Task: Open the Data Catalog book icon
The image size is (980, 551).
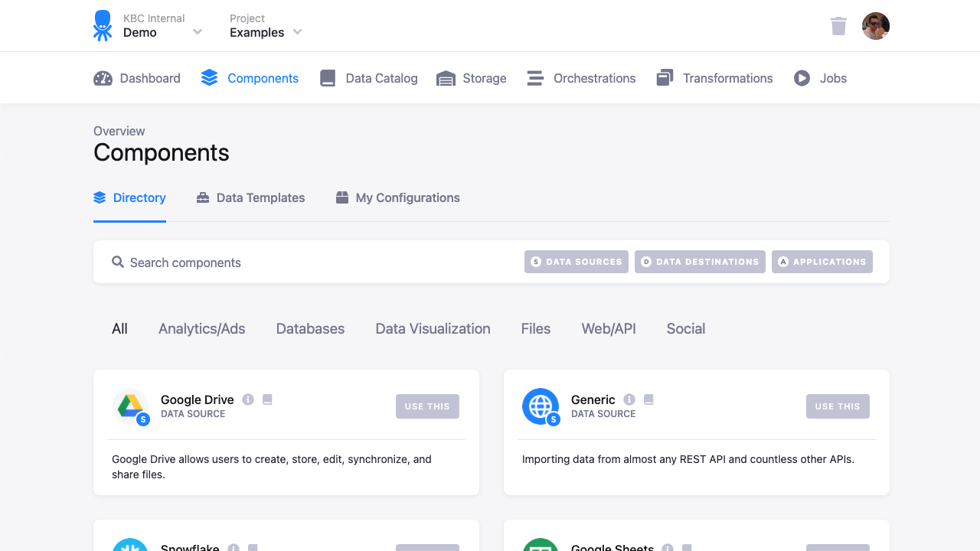Action: click(328, 77)
